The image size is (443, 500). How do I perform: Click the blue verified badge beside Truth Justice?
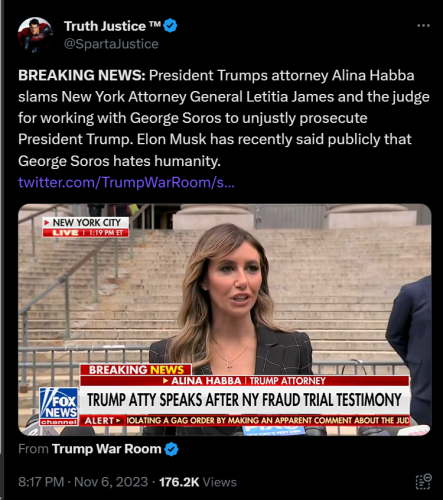tap(170, 26)
